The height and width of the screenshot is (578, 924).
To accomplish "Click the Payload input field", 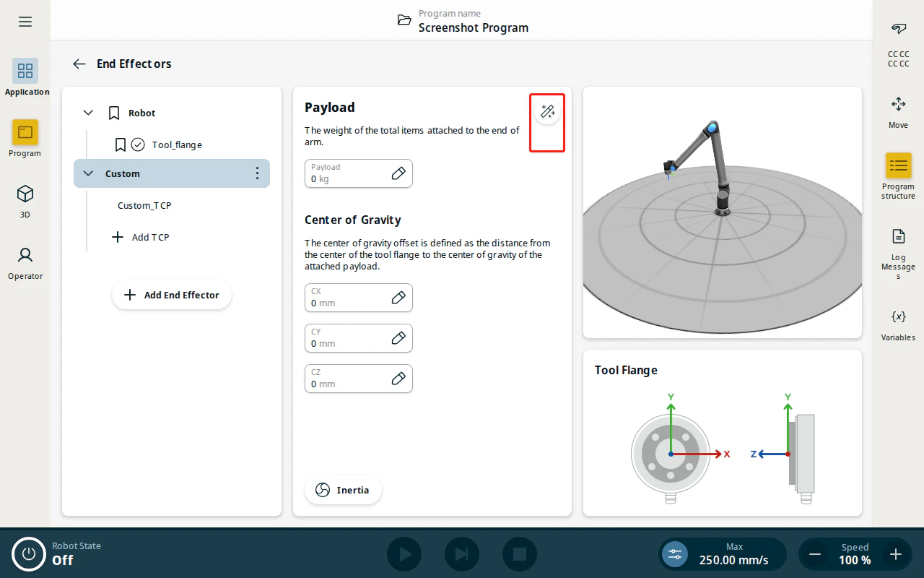I will (359, 173).
